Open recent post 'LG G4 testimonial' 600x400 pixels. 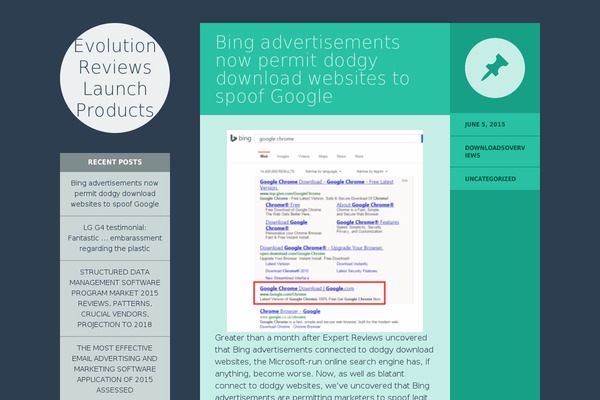click(x=115, y=238)
